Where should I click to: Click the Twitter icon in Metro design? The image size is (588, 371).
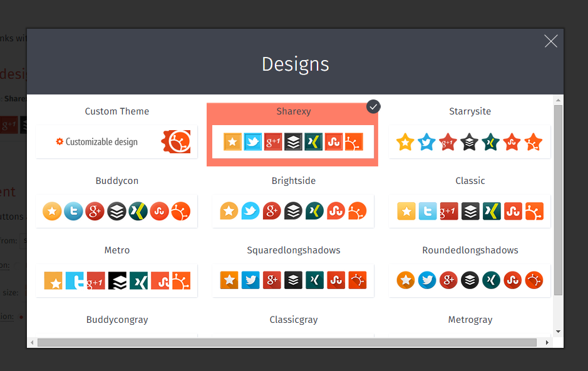(x=75, y=281)
